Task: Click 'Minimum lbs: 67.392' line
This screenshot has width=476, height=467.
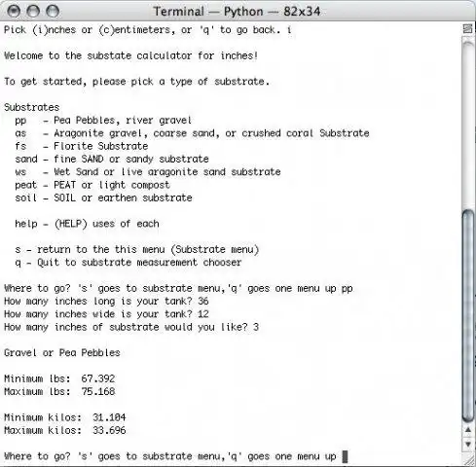Action: [x=59, y=378]
